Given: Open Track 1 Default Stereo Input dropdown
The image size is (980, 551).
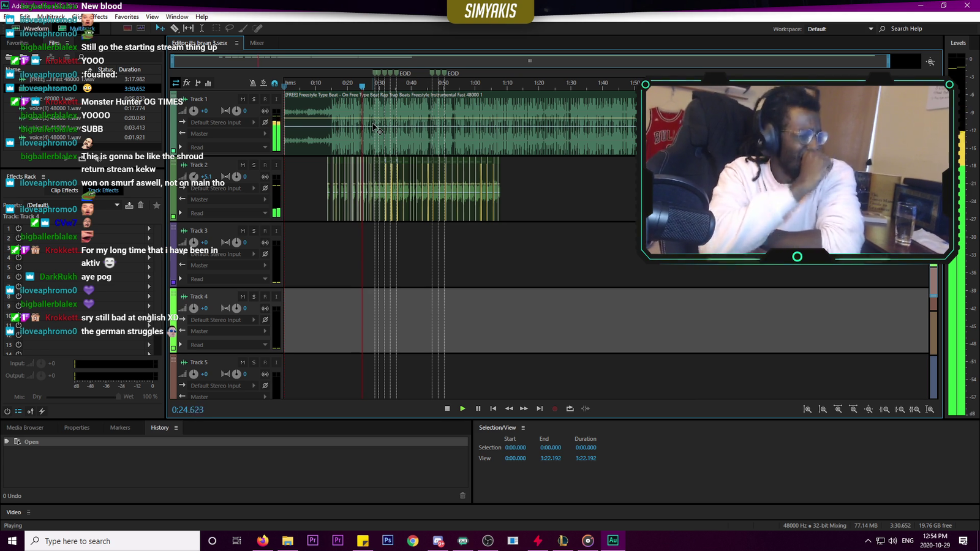Looking at the screenshot, I should [223, 122].
